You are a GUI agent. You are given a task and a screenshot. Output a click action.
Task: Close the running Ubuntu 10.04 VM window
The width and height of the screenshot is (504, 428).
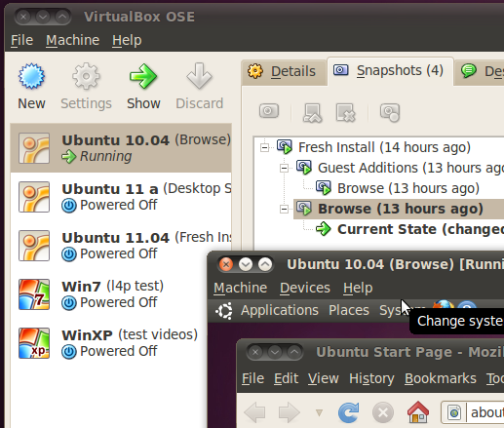pos(226,264)
